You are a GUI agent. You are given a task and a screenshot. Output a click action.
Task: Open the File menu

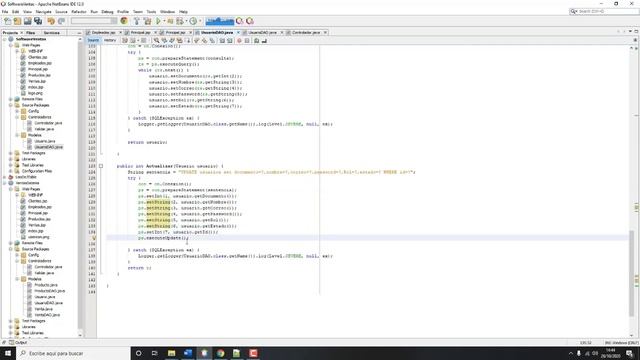[5, 12]
